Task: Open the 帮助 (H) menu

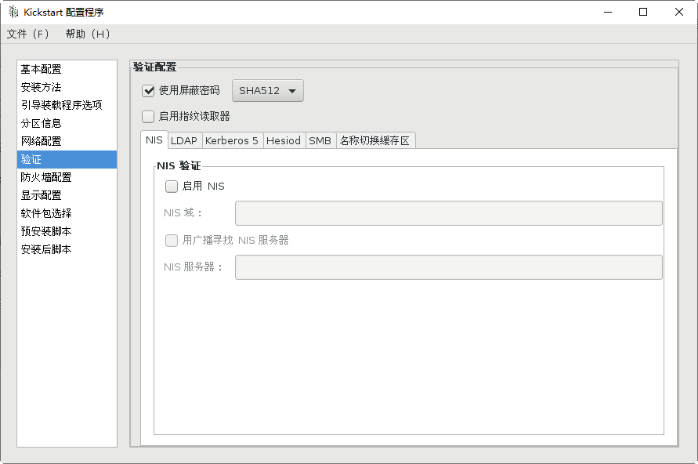Action: point(88,34)
